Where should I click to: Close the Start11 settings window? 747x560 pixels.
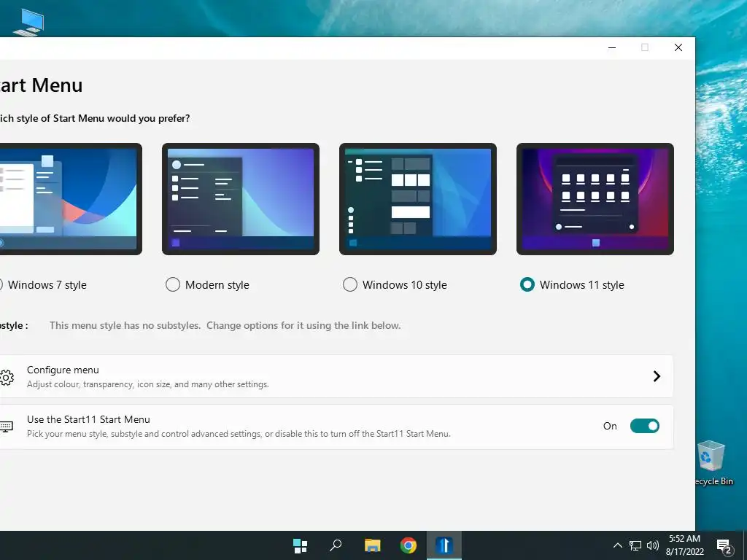point(678,47)
